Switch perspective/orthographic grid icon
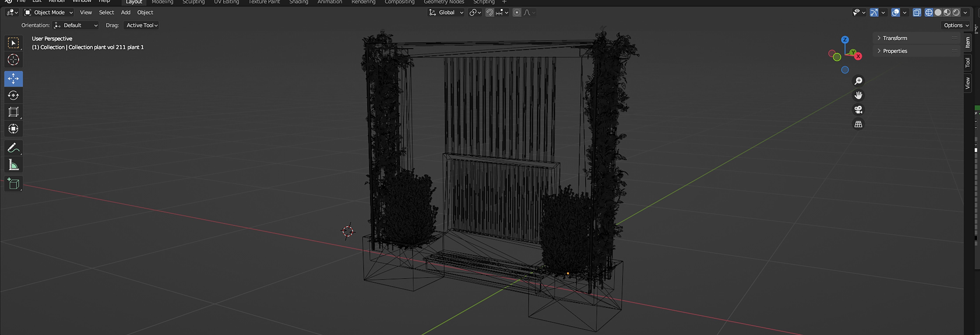This screenshot has height=335, width=980. [858, 124]
